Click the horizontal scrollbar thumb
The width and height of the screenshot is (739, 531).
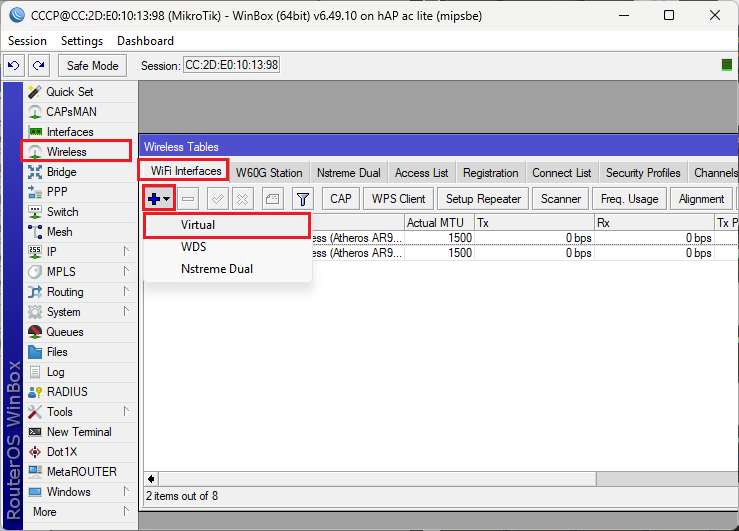[378, 479]
